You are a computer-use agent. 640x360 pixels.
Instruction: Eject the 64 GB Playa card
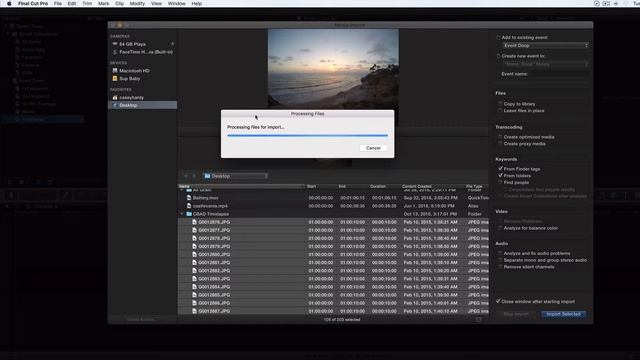coord(172,44)
